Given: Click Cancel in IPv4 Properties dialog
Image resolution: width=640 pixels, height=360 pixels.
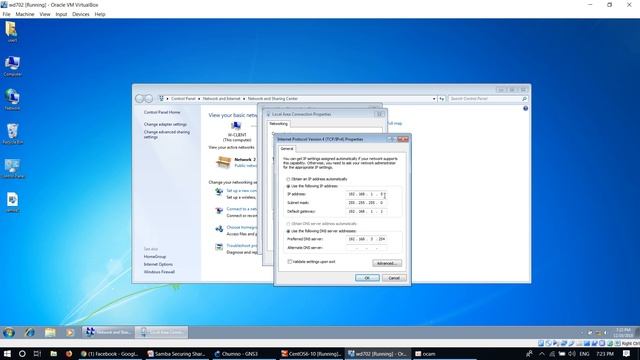Looking at the screenshot, I should (x=394, y=278).
